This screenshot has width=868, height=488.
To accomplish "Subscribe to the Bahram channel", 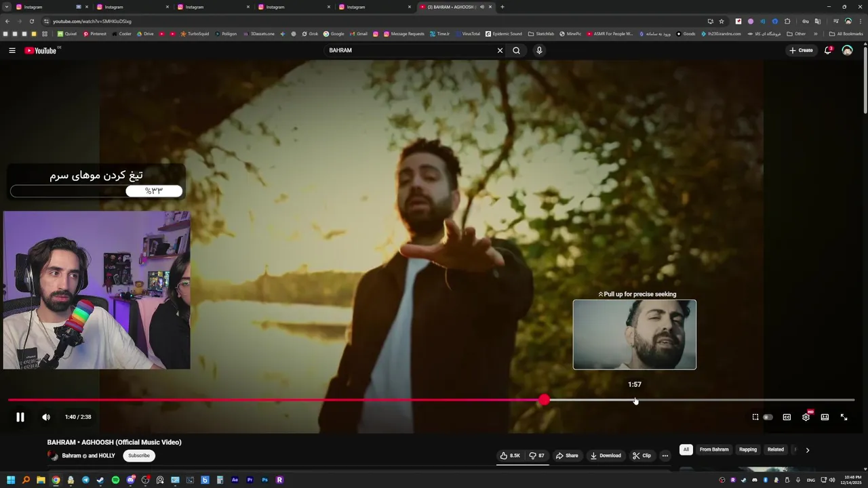I will [x=139, y=455].
